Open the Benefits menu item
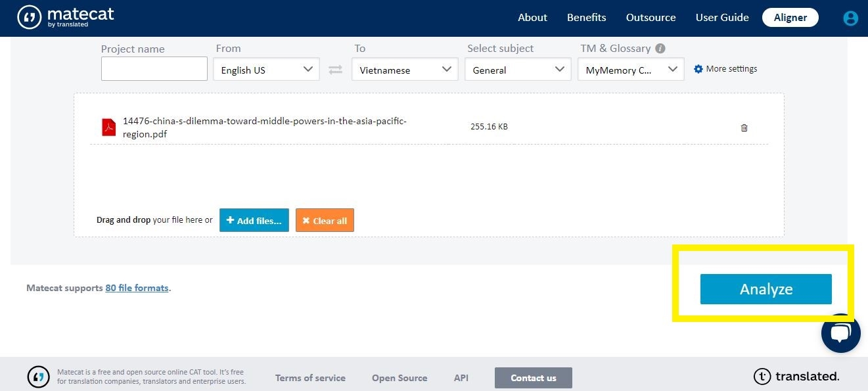Screen dimensions: 868x391 tap(586, 18)
